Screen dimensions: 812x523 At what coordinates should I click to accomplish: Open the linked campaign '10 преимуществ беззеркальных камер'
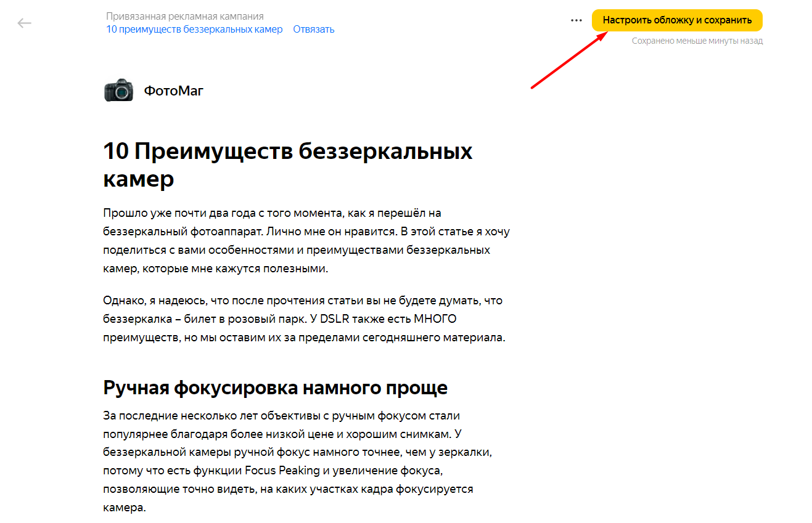(x=194, y=29)
